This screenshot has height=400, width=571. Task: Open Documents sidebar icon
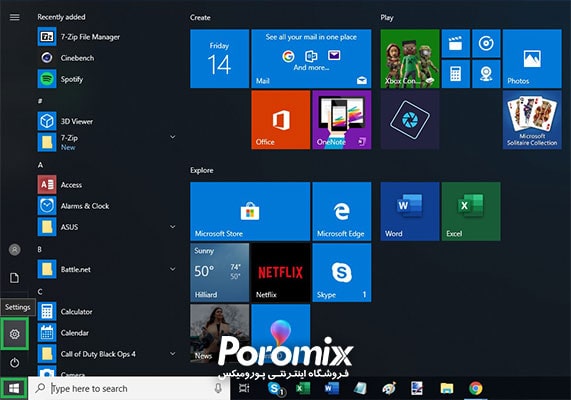[x=15, y=278]
